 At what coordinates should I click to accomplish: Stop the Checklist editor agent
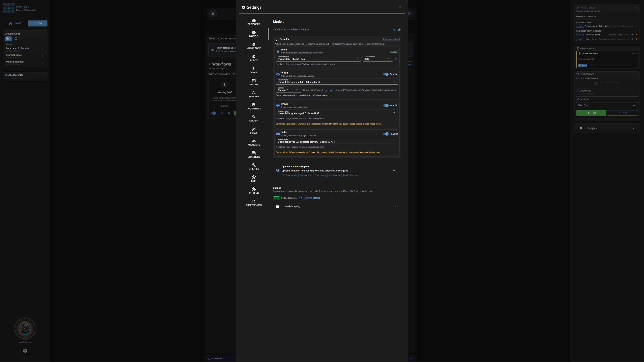[636, 35]
